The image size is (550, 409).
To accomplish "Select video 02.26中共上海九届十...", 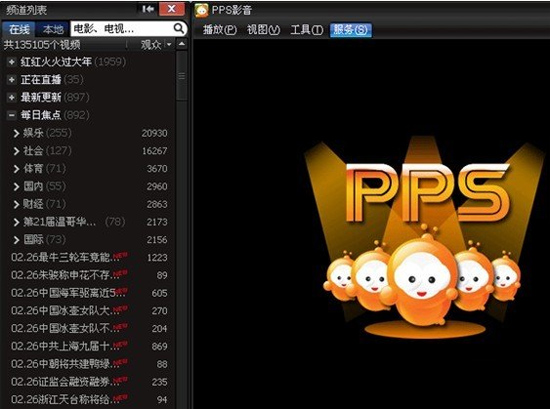I will click(65, 346).
